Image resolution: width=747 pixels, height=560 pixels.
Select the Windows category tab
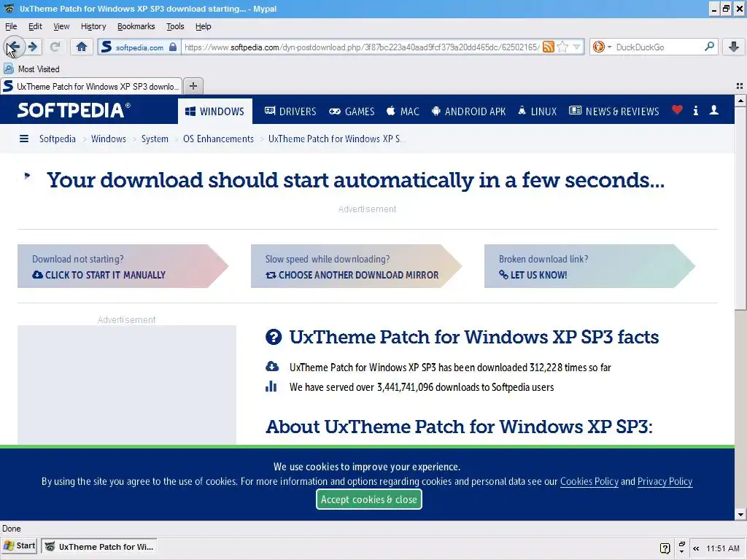point(215,111)
